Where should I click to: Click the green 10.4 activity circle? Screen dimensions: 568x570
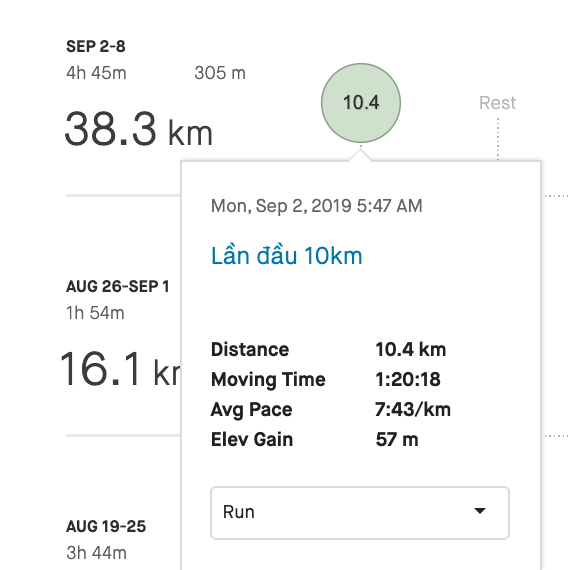pos(361,103)
